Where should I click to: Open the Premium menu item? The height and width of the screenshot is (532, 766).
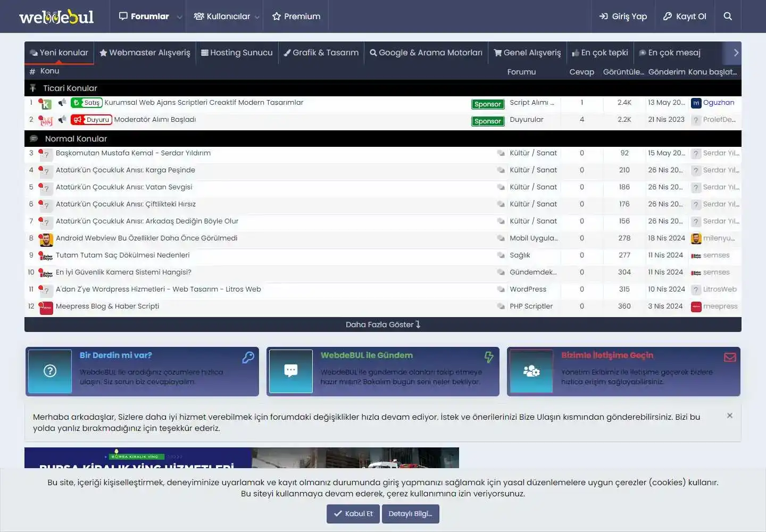click(296, 16)
